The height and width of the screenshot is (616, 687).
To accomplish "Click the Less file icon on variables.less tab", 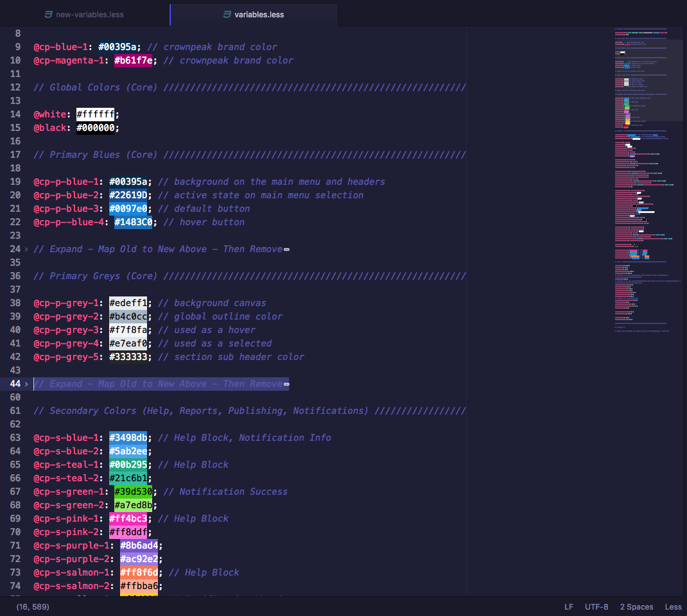I will (x=227, y=15).
